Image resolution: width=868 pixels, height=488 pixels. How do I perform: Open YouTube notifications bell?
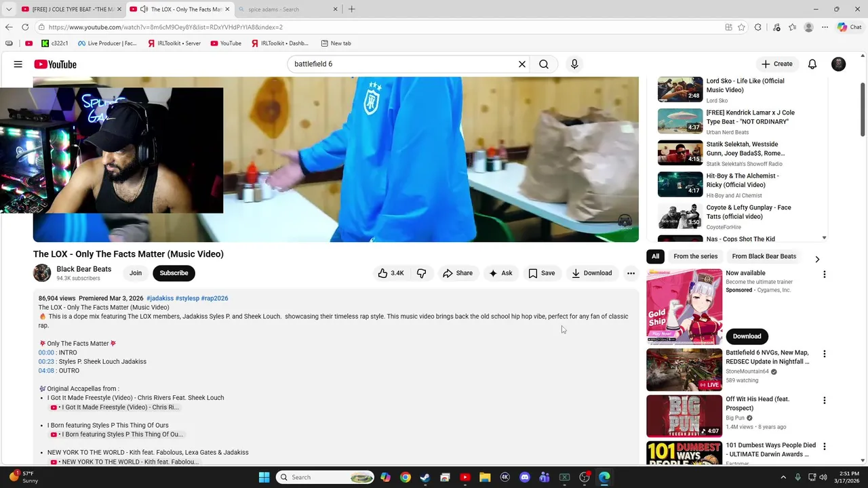click(812, 64)
